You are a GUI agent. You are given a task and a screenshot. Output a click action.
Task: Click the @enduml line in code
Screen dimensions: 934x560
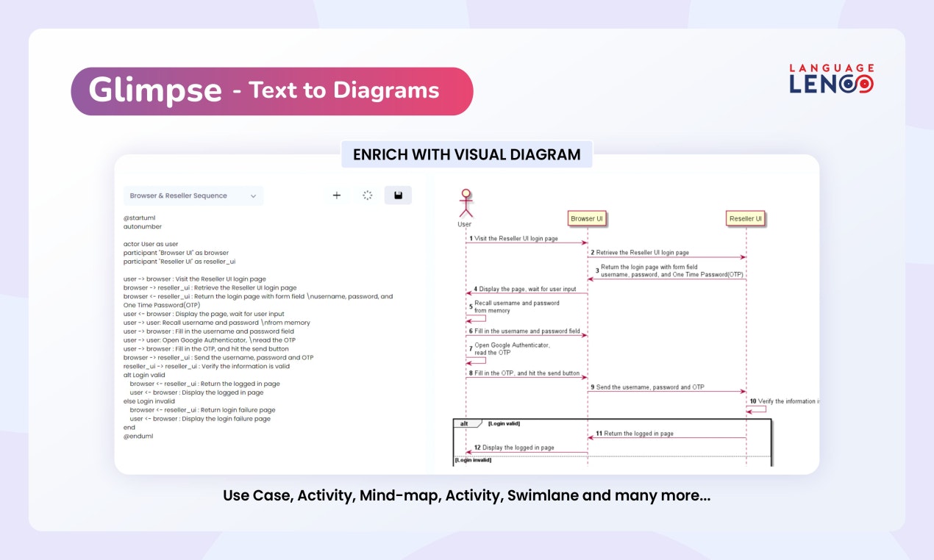click(138, 436)
